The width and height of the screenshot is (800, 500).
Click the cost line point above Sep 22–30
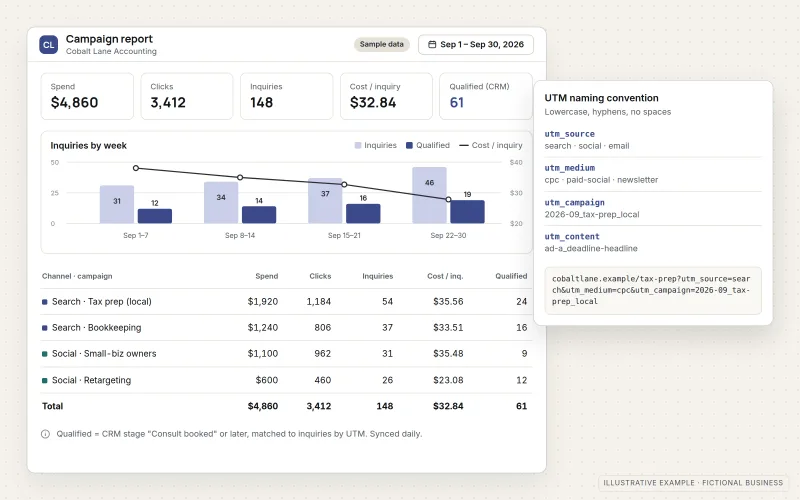point(448,199)
